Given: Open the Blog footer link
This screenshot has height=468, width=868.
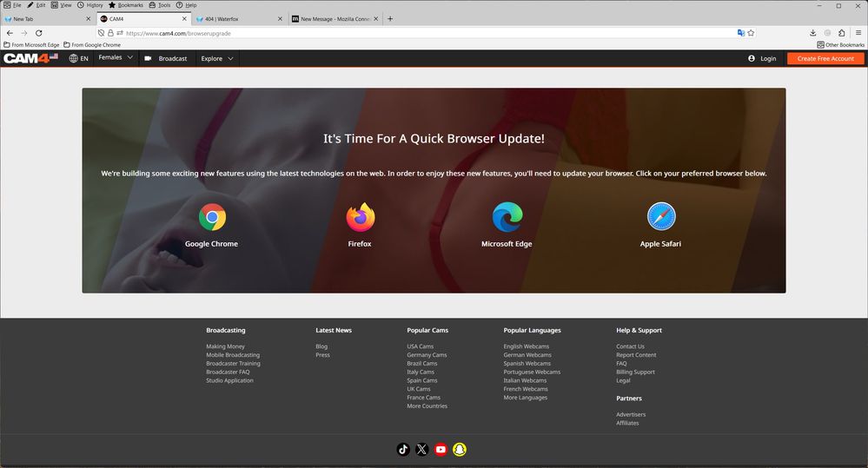Looking at the screenshot, I should tap(321, 346).
